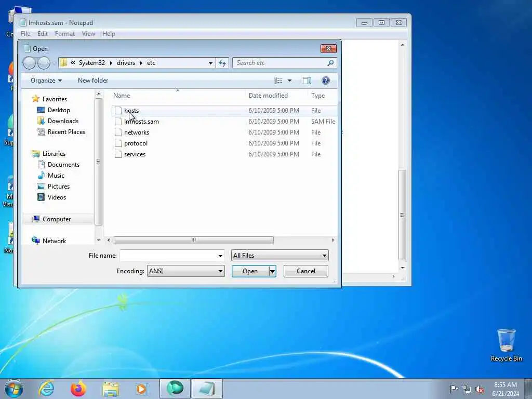Screen dimensions: 532x399
Task: Open the Windows Start orb
Action: [14, 389]
